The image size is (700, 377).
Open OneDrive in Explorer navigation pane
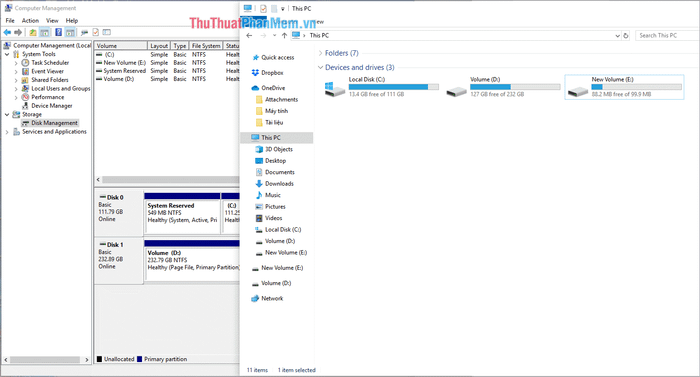[x=273, y=88]
